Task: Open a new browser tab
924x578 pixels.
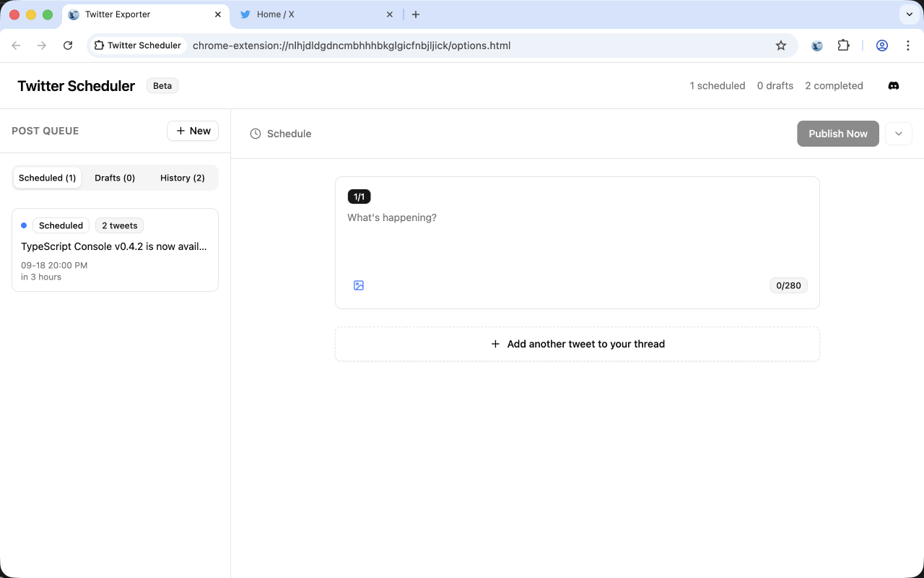Action: click(x=416, y=14)
